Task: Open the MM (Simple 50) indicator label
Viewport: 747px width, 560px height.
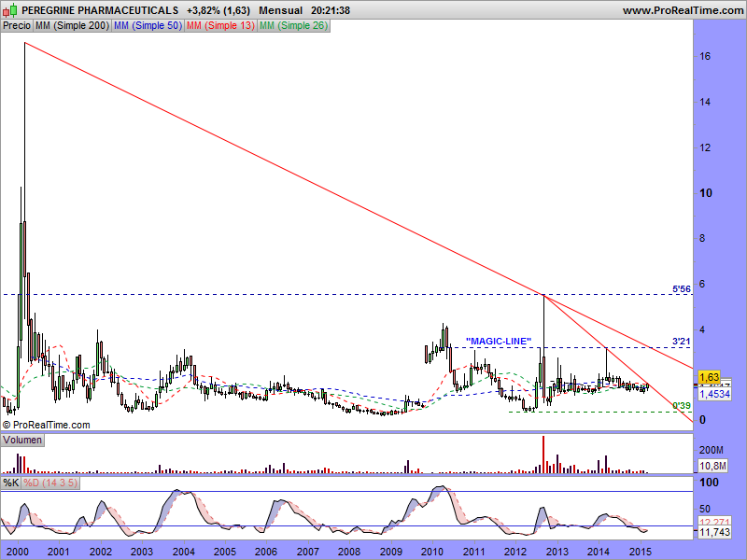Action: tap(148, 26)
